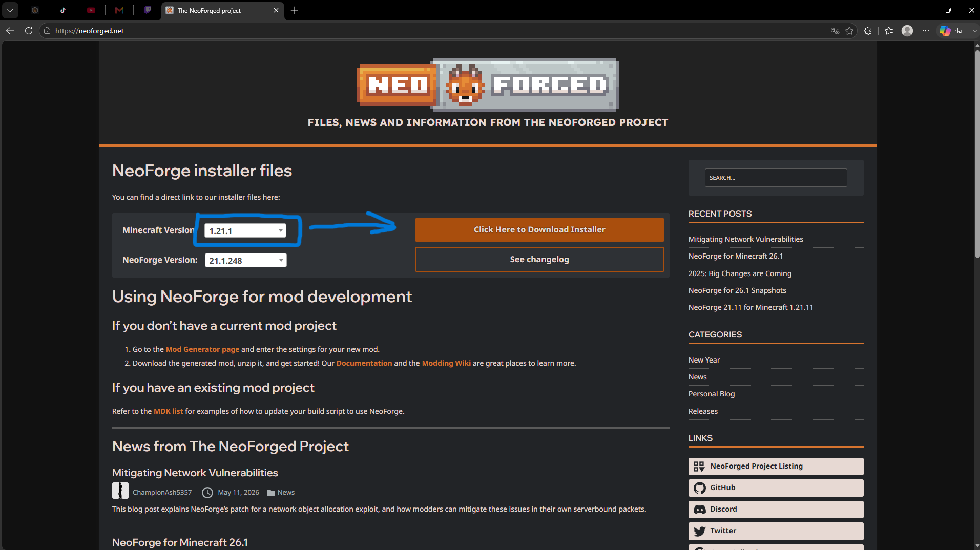The image size is (980, 550).
Task: Open the Modding Wiki link
Action: pos(446,363)
